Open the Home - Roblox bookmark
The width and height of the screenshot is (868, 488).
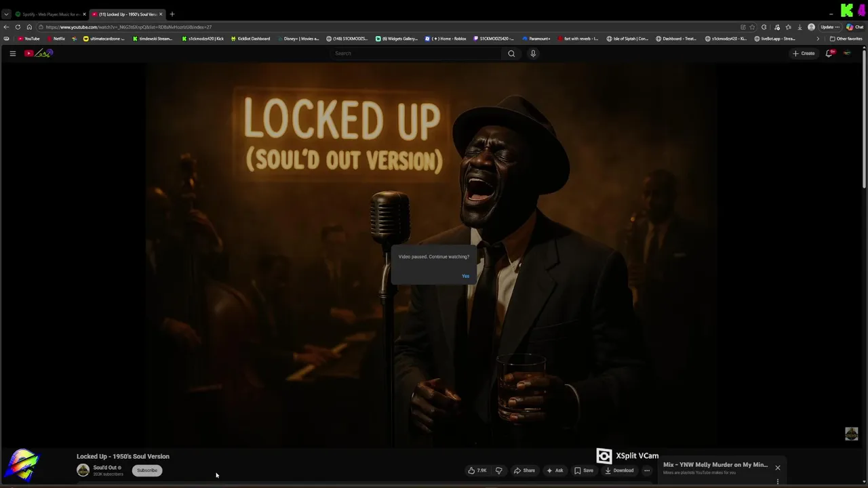pyautogui.click(x=446, y=39)
